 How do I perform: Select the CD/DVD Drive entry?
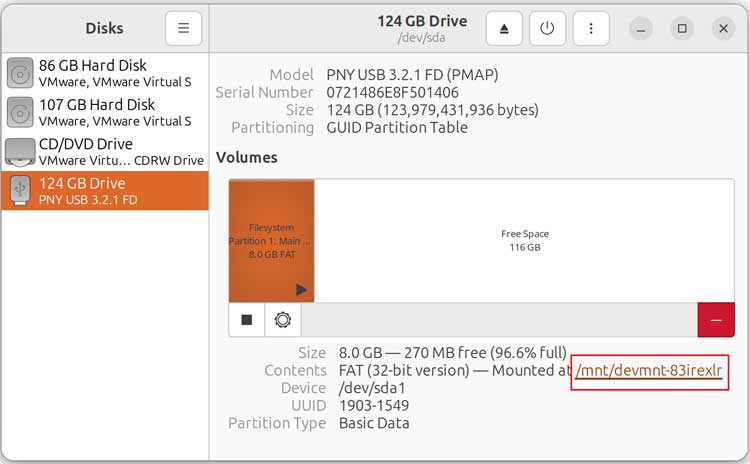click(105, 151)
